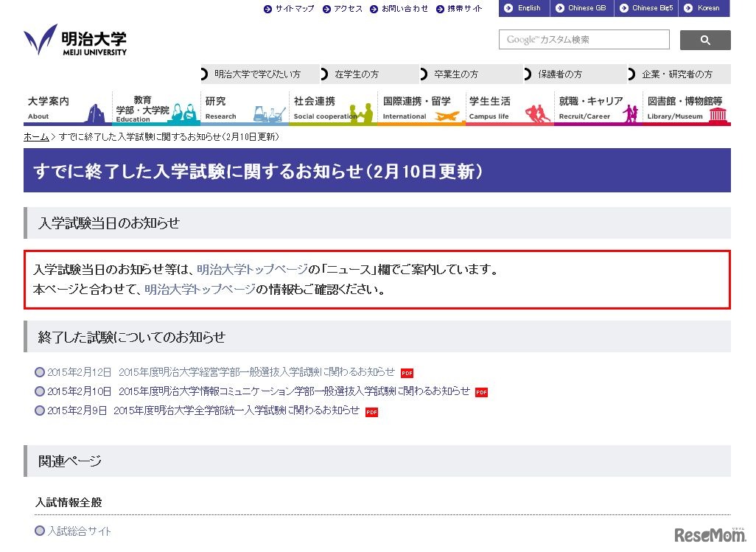Click the graduates icon in 教育 Education section
756x552 pixels.
tap(183, 110)
